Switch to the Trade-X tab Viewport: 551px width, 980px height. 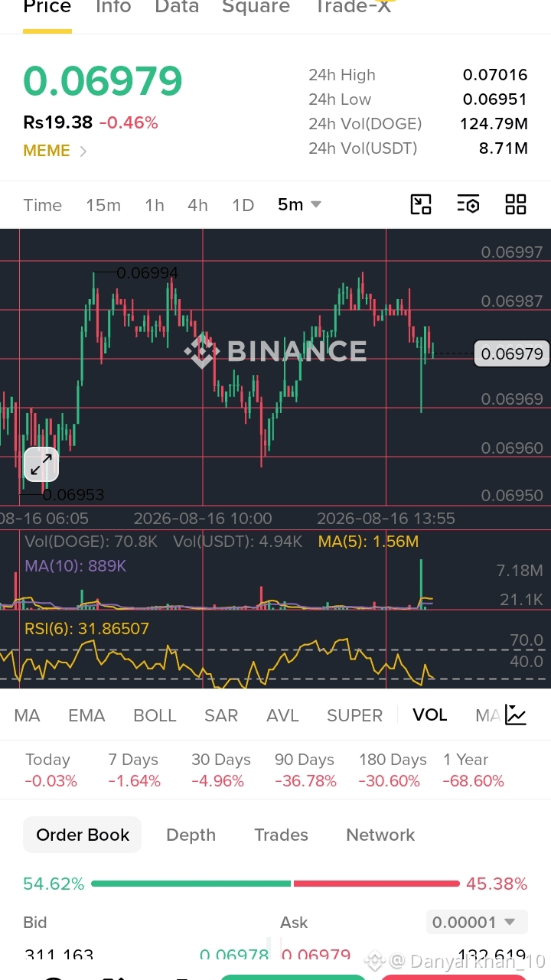pyautogui.click(x=353, y=8)
